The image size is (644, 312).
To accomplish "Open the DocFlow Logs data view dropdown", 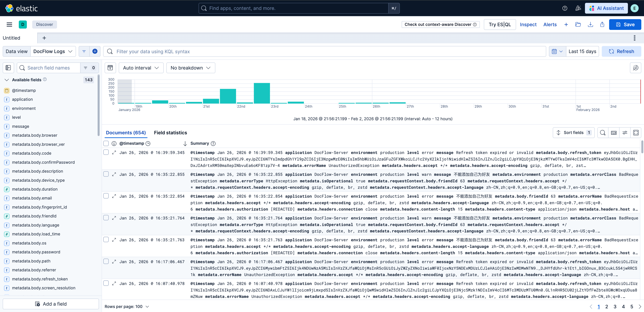I will 53,51.
